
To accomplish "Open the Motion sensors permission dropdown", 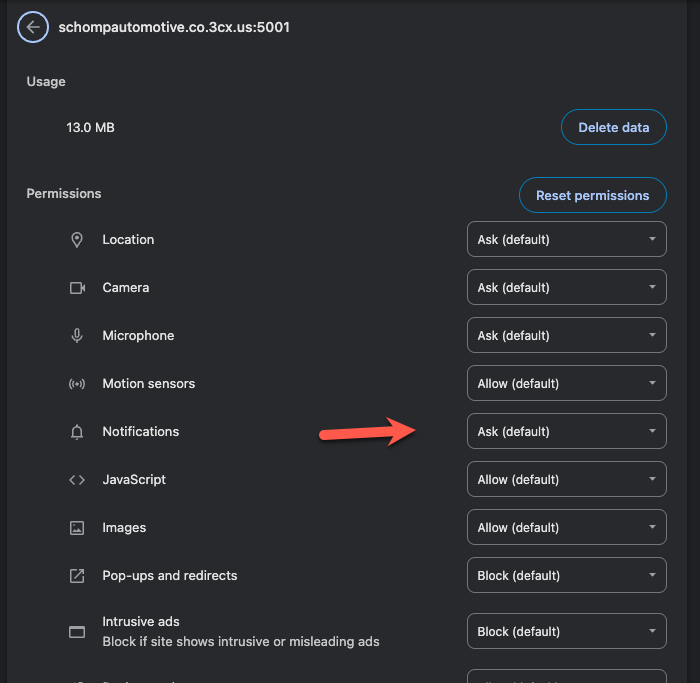I will point(566,384).
